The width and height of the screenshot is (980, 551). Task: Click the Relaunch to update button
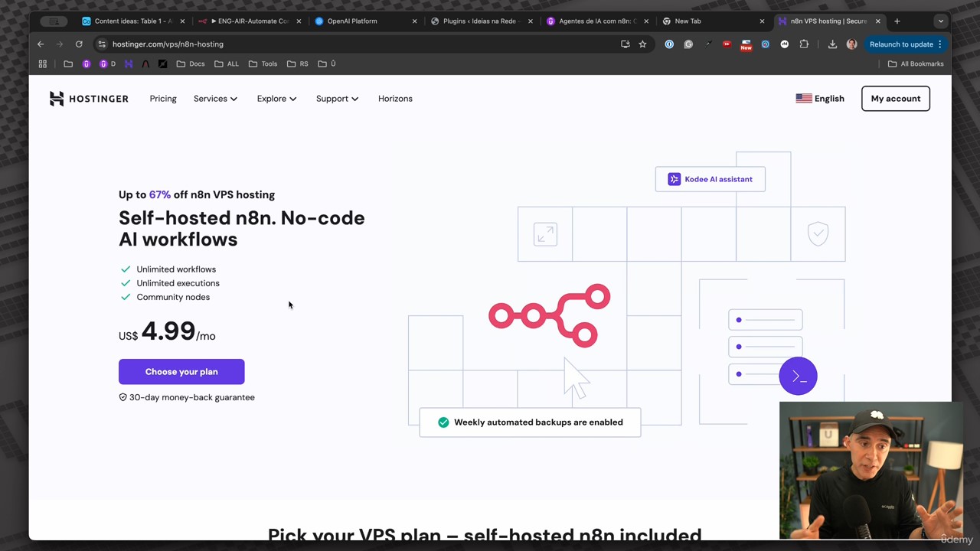click(906, 44)
